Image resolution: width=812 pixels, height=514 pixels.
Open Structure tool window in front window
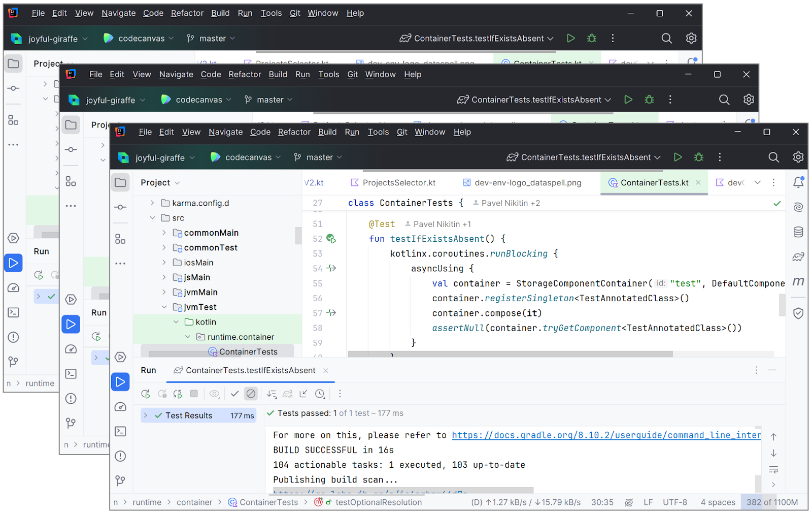click(x=120, y=239)
